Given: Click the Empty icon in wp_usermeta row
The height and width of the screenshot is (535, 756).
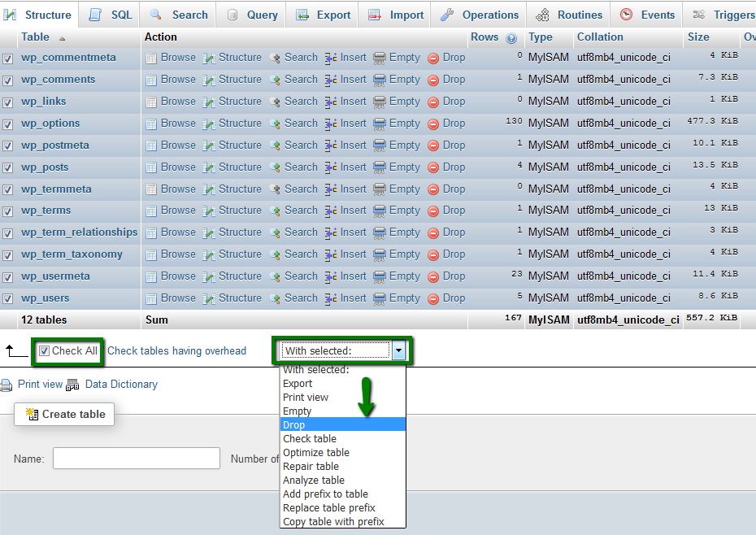Looking at the screenshot, I should (x=380, y=277).
